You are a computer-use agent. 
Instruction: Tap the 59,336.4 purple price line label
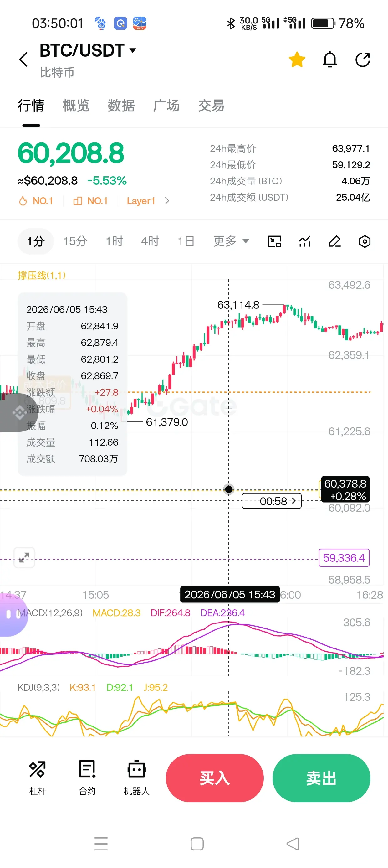click(344, 558)
